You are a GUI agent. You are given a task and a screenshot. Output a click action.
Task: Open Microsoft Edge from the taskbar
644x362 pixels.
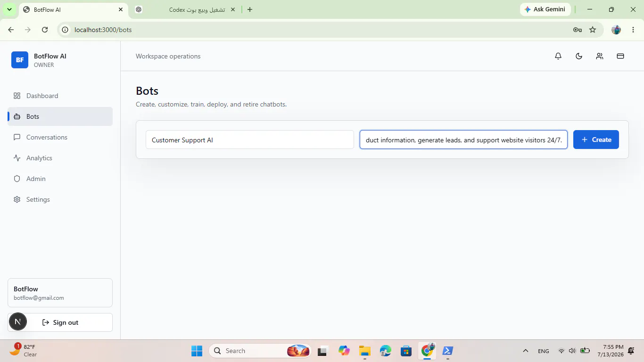coord(385,351)
